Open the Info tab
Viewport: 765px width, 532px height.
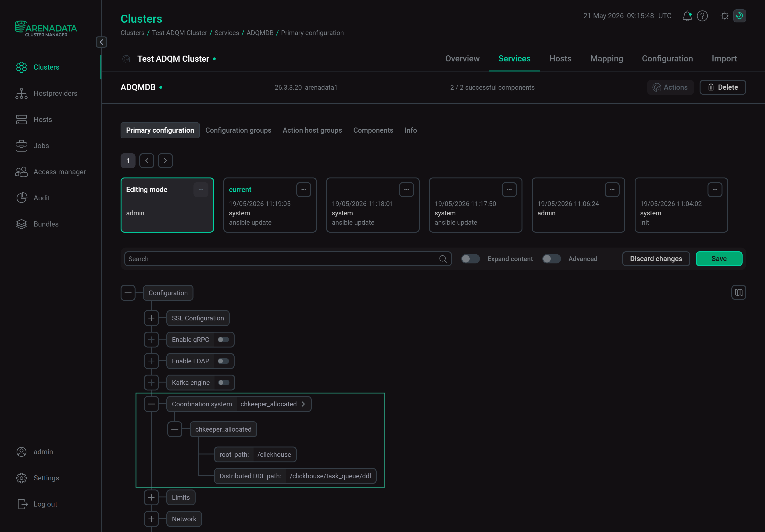click(411, 130)
